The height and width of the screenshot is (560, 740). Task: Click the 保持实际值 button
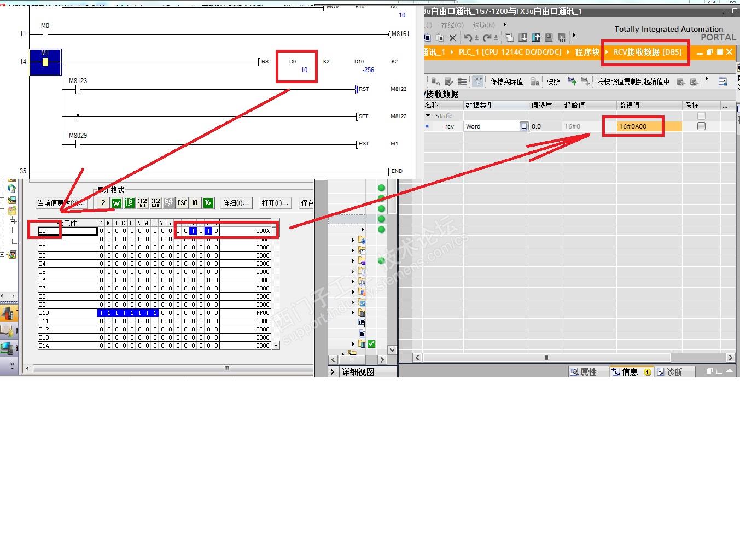coord(506,81)
